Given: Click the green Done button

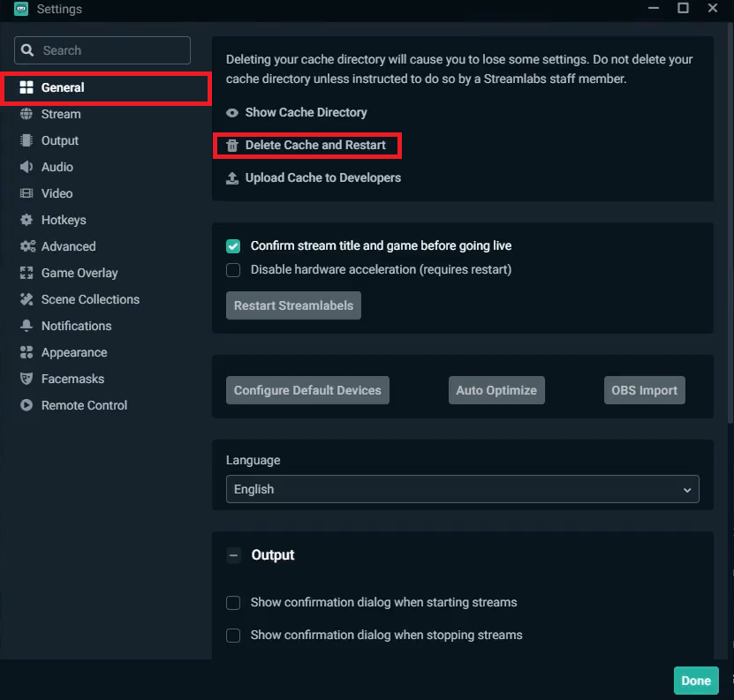Looking at the screenshot, I should 696,681.
